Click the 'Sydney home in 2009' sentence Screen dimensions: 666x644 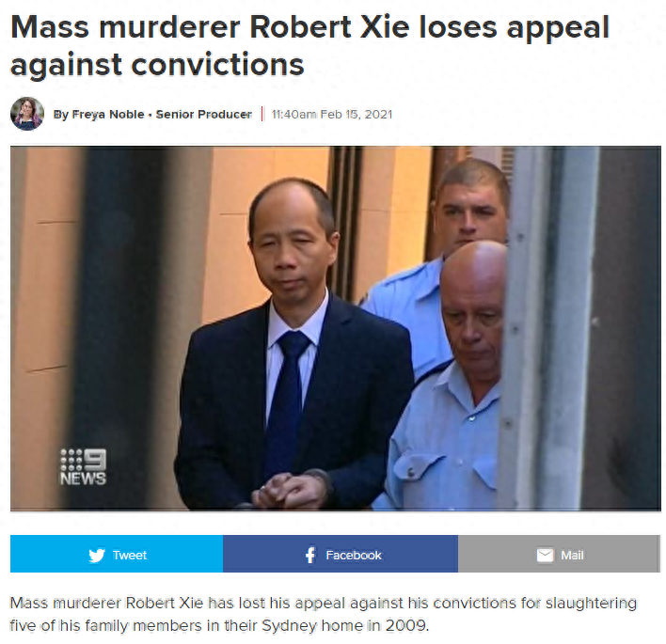(x=345, y=626)
